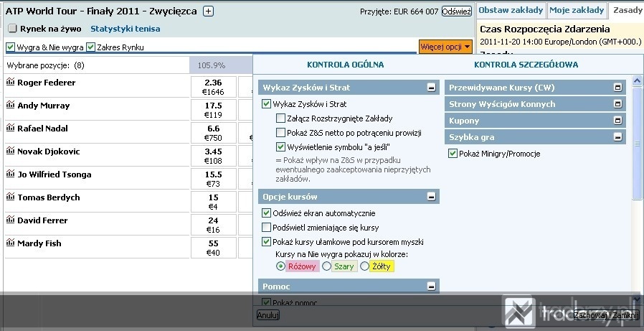The image size is (644, 331).
Task: Disable Wykaz Zysków i Strat checkbox
Action: click(266, 104)
